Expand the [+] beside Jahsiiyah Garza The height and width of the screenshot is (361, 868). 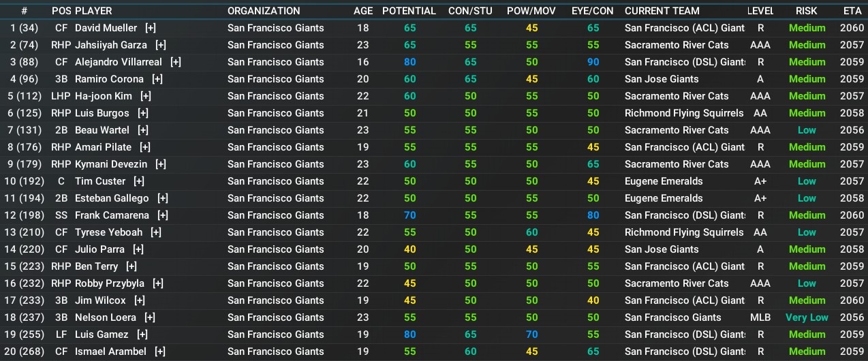pyautogui.click(x=161, y=45)
